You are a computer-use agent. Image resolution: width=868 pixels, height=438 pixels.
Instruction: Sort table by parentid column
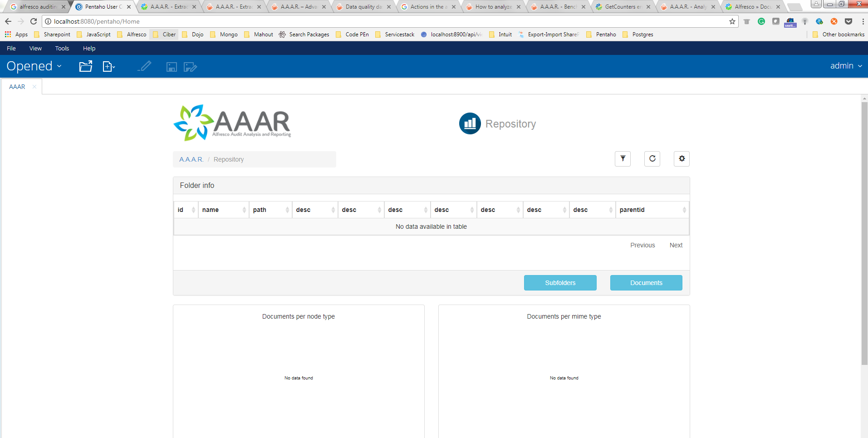tap(652, 210)
